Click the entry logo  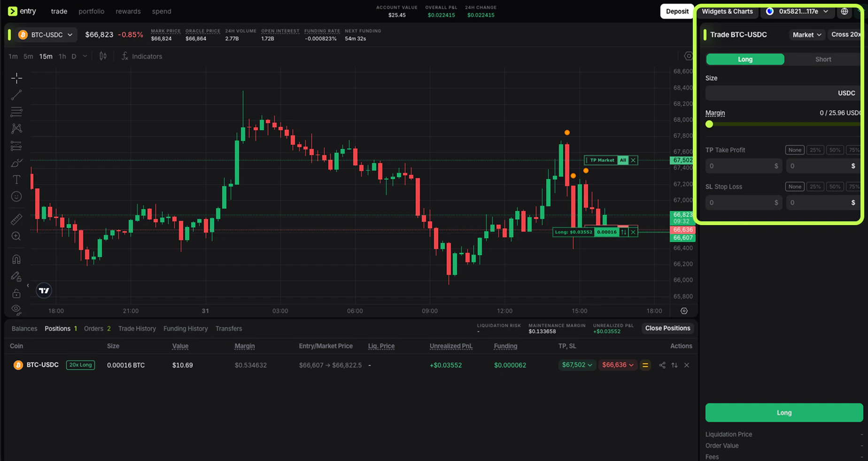click(22, 11)
